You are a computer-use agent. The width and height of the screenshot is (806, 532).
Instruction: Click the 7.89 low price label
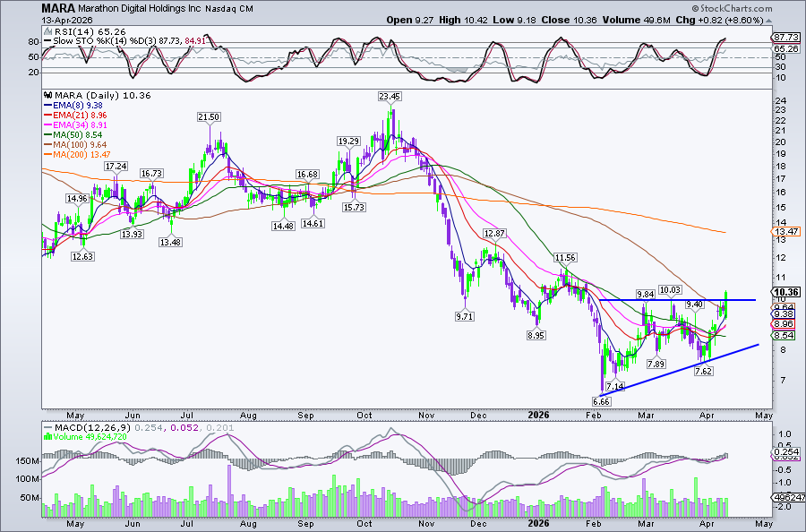[656, 364]
